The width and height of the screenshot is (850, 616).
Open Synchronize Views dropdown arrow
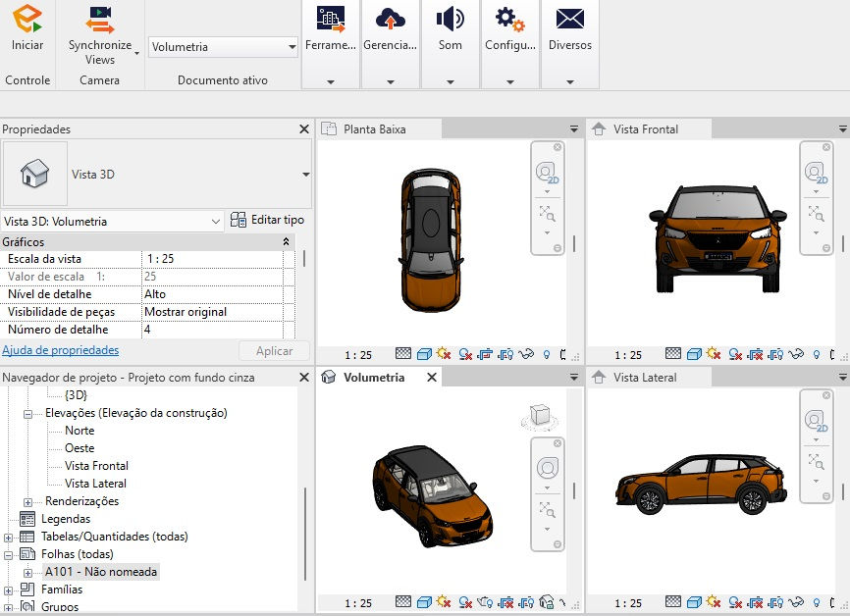coord(136,53)
